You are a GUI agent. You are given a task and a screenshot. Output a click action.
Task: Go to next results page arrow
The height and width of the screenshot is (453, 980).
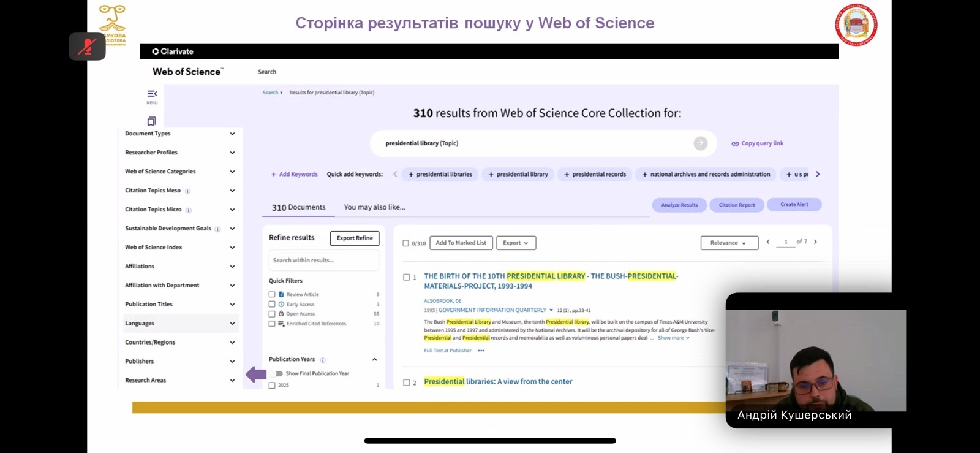[815, 242]
